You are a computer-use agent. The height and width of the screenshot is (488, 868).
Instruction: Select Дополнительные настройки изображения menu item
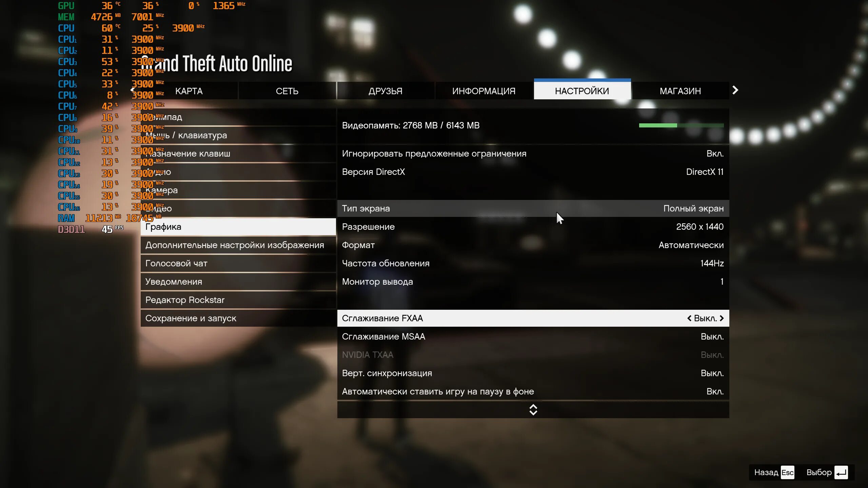(234, 245)
